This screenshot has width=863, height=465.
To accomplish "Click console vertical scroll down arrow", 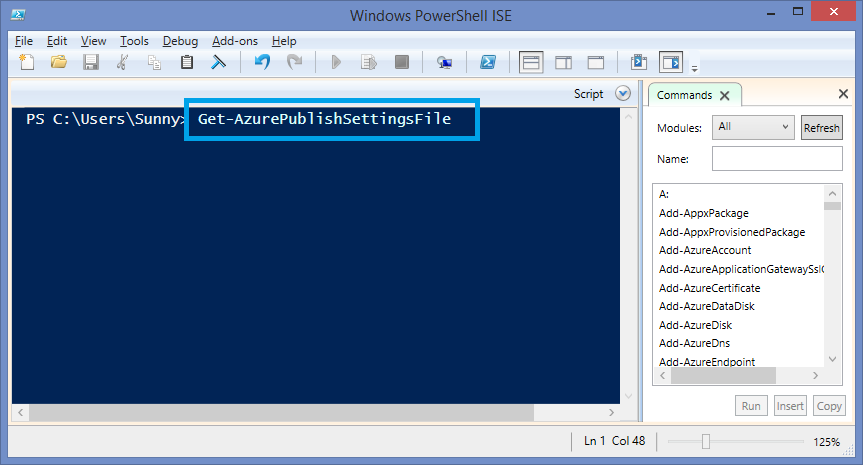I will pos(628,396).
